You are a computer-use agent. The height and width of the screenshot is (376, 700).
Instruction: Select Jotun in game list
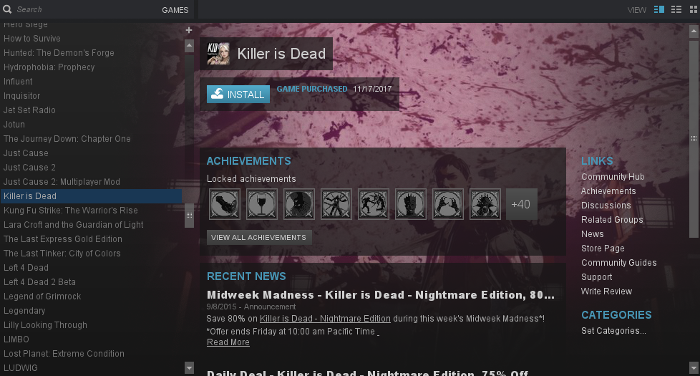14,124
